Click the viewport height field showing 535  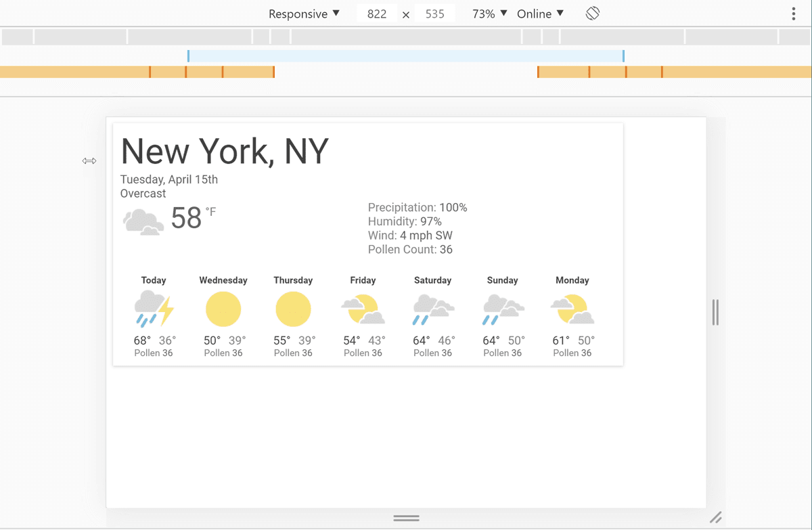(x=435, y=13)
